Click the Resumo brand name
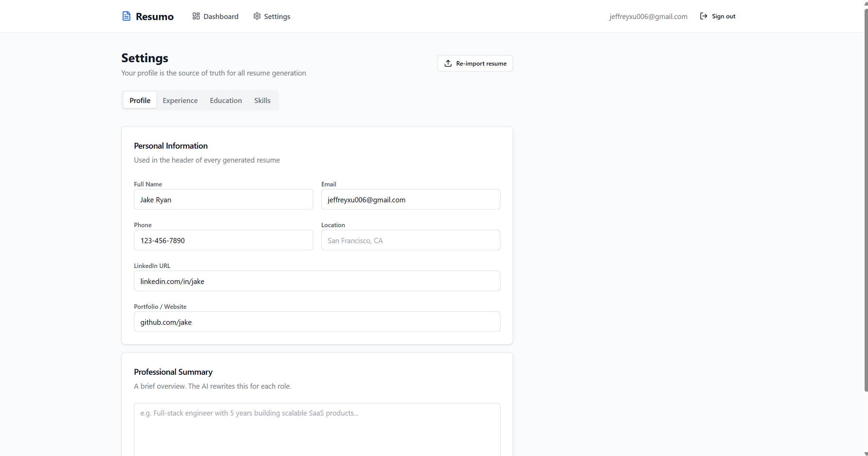 coord(154,16)
